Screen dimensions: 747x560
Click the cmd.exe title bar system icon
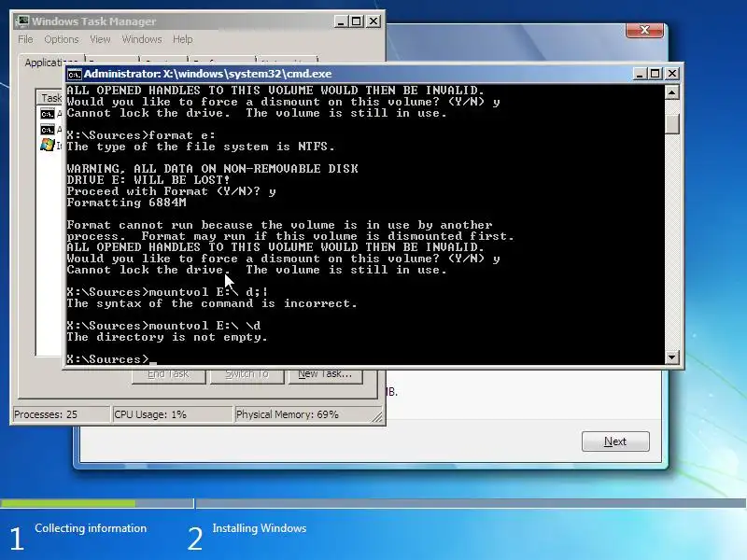pos(74,75)
